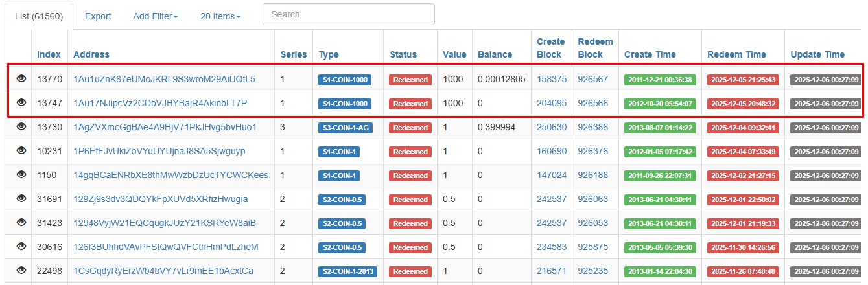Screen dimensions: 868x285
Task: Click redeem block 926566 link
Action: (593, 103)
